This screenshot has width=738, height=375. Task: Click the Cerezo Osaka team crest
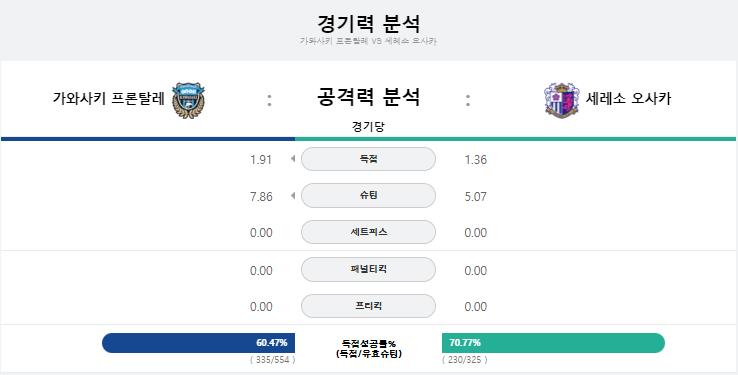click(562, 100)
